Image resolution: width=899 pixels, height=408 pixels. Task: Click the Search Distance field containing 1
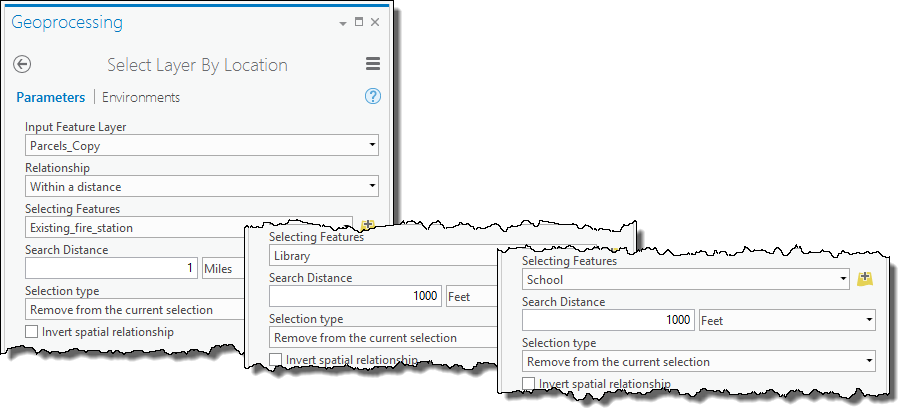(111, 269)
